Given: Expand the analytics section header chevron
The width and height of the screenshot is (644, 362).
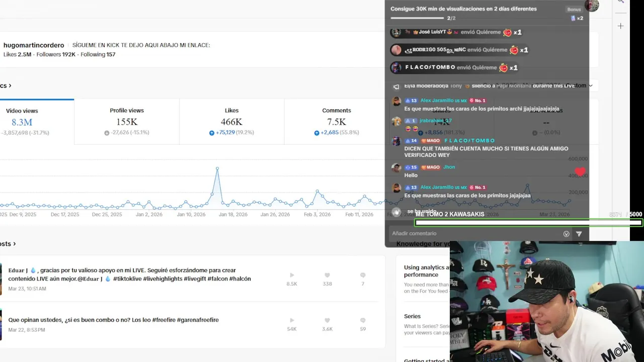Looking at the screenshot, I should (10, 86).
